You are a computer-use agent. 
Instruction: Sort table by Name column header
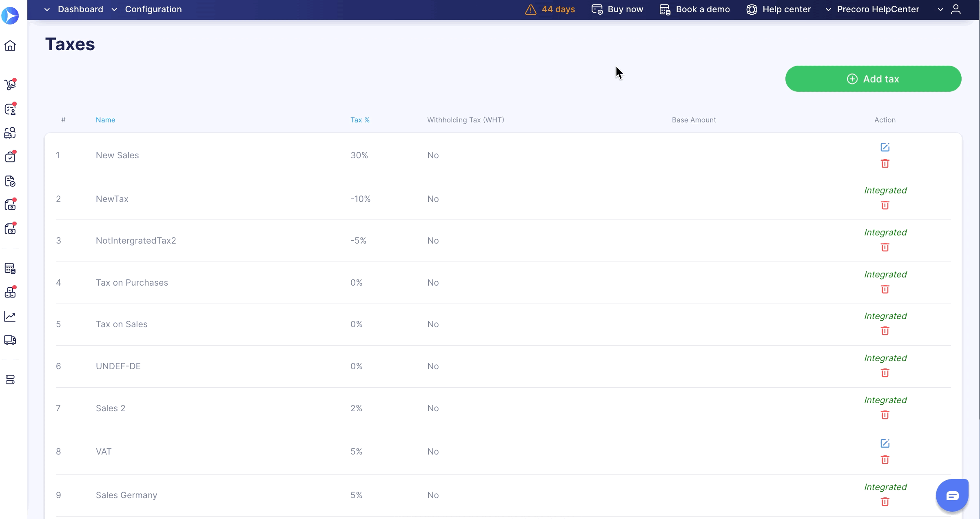[x=105, y=120]
